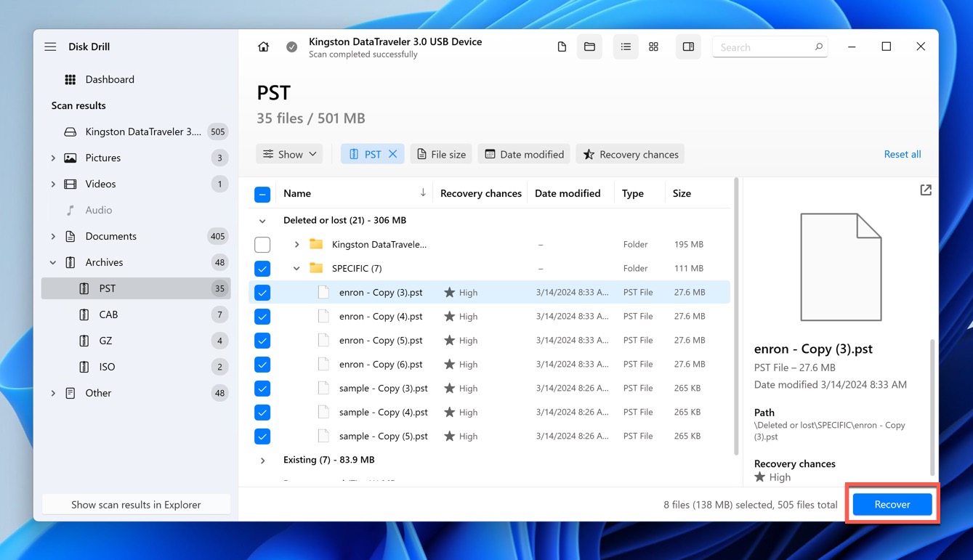Uncheck the SPECIFIC (7) folder checkbox
Screen dimensions: 973x560
(x=262, y=268)
